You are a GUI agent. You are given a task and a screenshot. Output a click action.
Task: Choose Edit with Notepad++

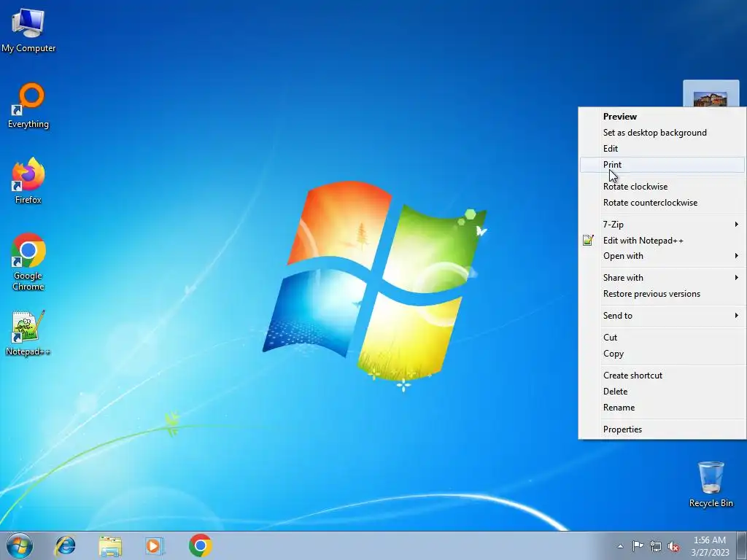point(662,241)
